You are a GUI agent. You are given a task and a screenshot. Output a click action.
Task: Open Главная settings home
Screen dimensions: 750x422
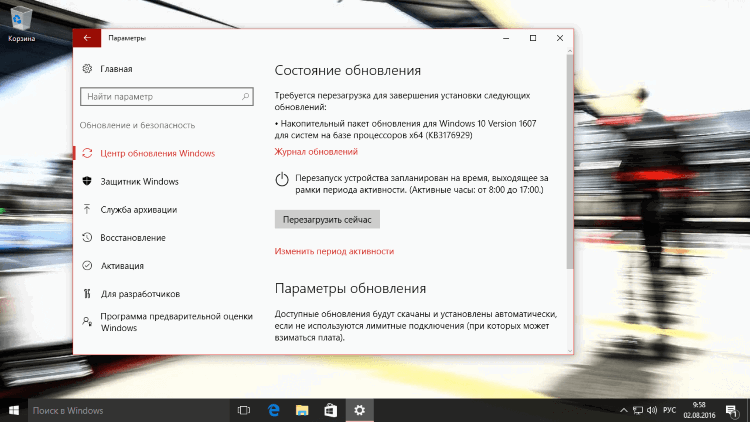pyautogui.click(x=116, y=69)
